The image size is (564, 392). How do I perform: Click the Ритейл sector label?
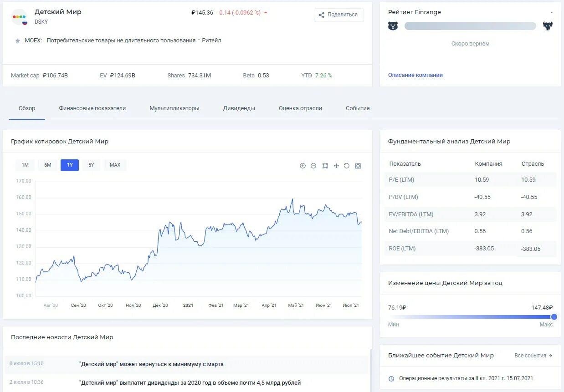click(212, 41)
